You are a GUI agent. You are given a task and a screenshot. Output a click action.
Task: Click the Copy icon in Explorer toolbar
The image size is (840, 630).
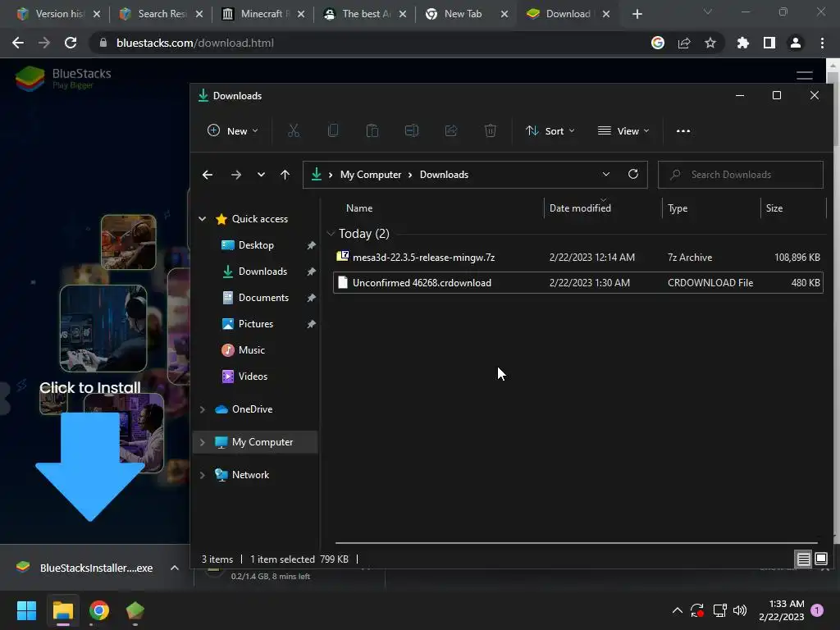pyautogui.click(x=333, y=130)
